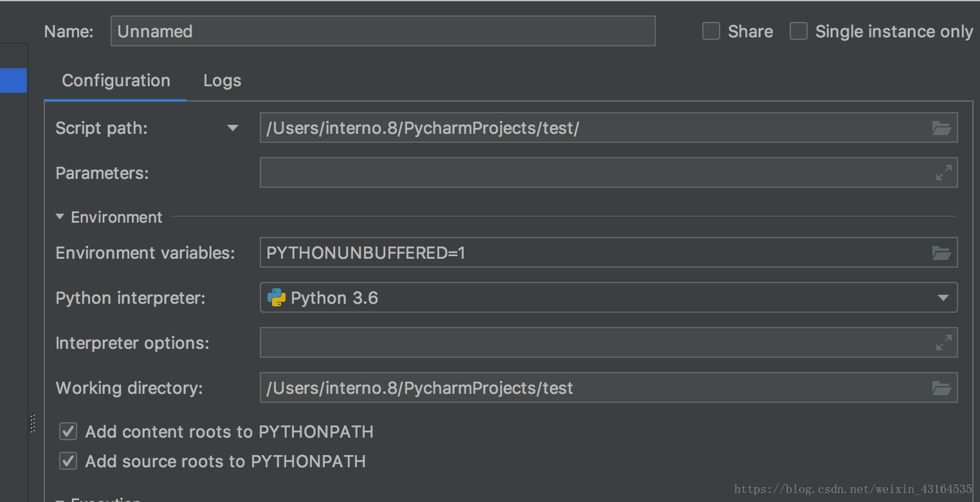Enable the Share checkbox
Image resolution: width=980 pixels, height=502 pixels.
point(711,31)
